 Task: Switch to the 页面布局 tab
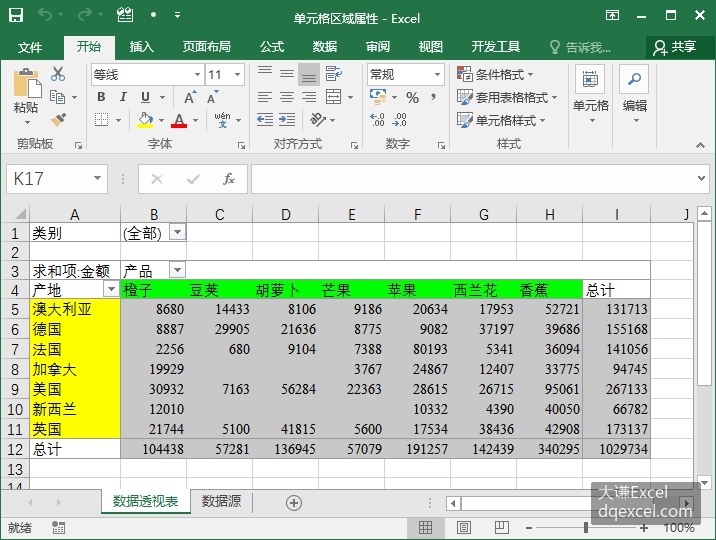point(206,47)
